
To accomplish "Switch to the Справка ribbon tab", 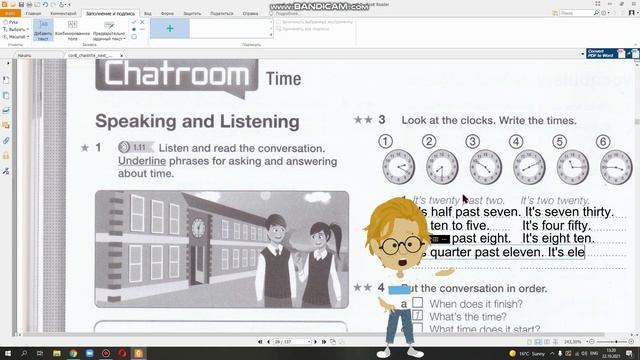I will click(250, 13).
